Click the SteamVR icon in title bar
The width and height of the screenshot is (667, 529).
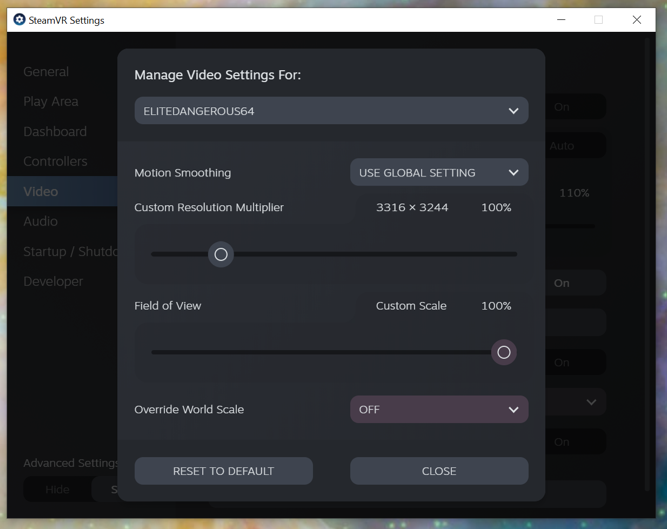19,20
